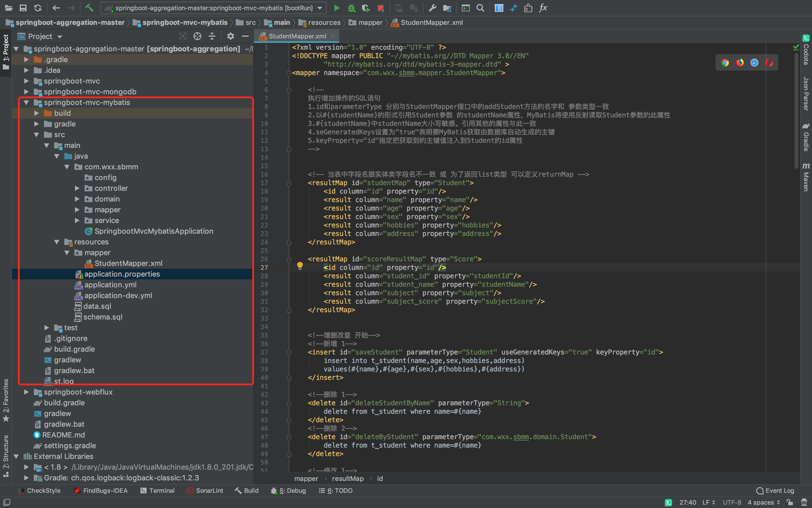Open the Terminal tool window
The height and width of the screenshot is (508, 812).
coord(157,491)
